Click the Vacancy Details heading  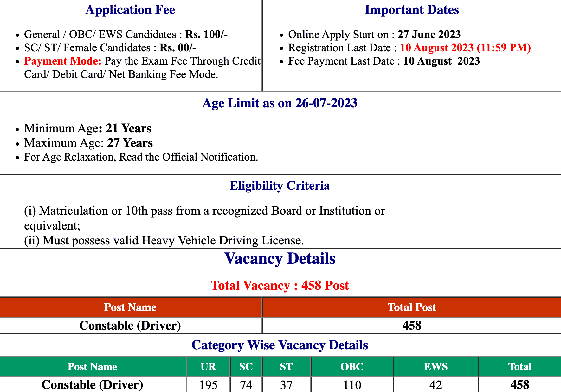[280, 258]
